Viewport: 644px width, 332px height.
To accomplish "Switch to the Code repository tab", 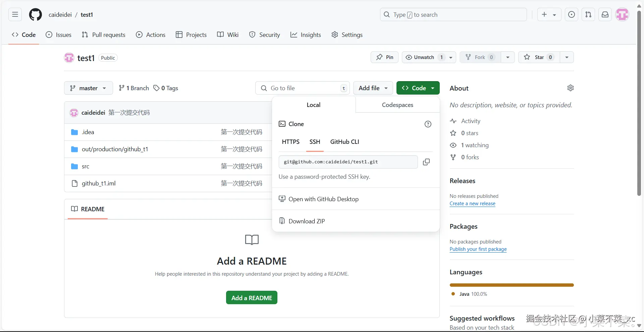I will click(24, 35).
